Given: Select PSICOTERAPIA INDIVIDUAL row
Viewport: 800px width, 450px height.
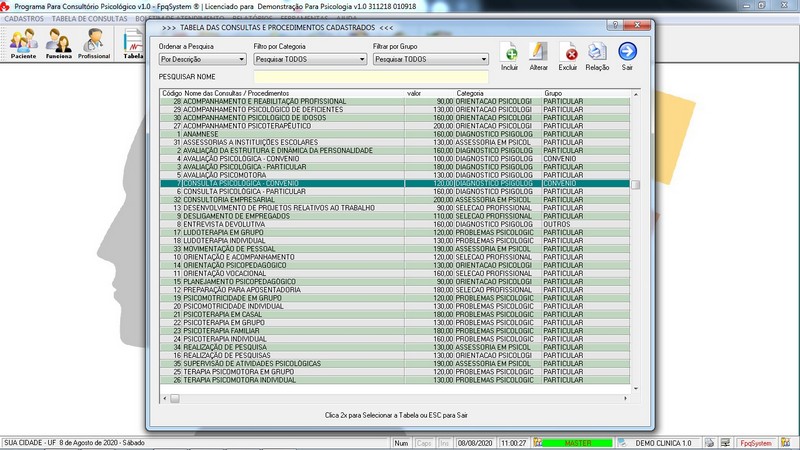Looking at the screenshot, I should (x=395, y=339).
